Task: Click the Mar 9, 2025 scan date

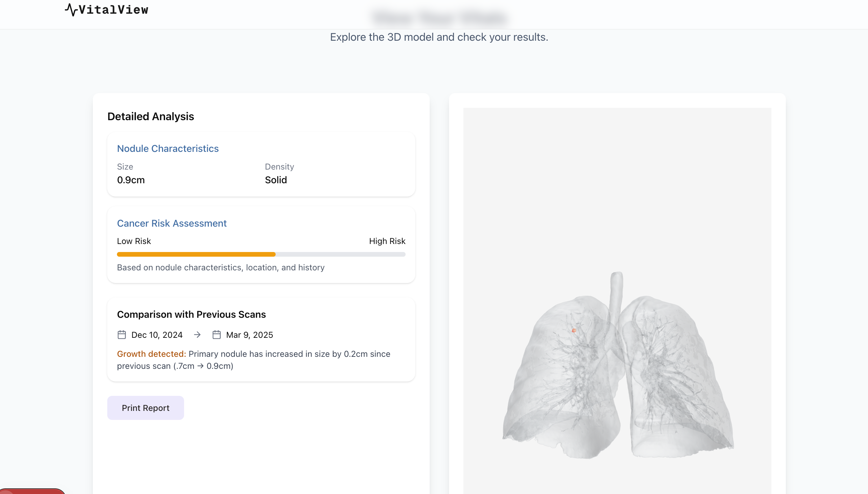Action: click(x=249, y=335)
